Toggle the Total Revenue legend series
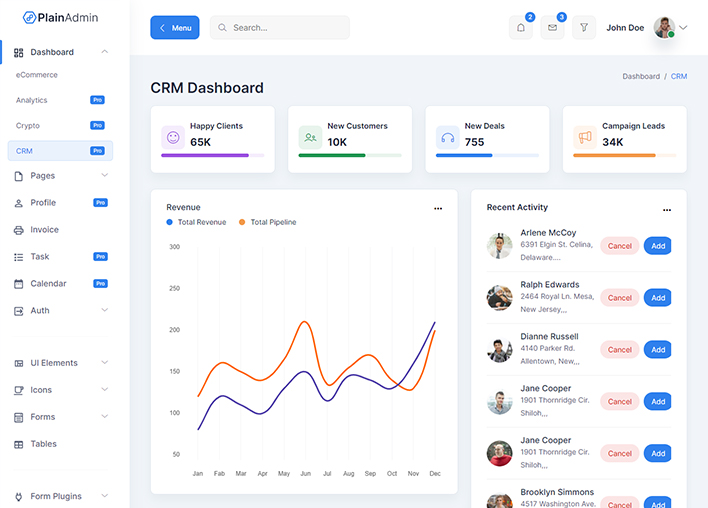 196,222
